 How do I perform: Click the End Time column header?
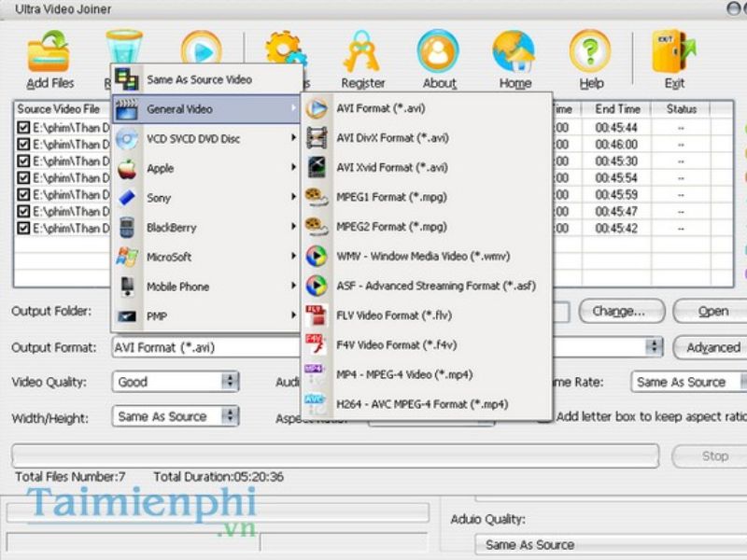(617, 109)
